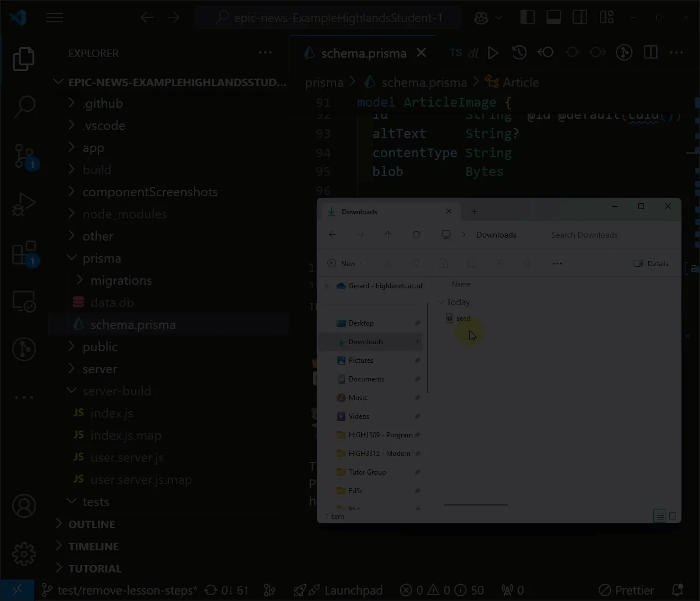Toggle secondary side bar visibility
The image size is (700, 601).
[x=580, y=17]
